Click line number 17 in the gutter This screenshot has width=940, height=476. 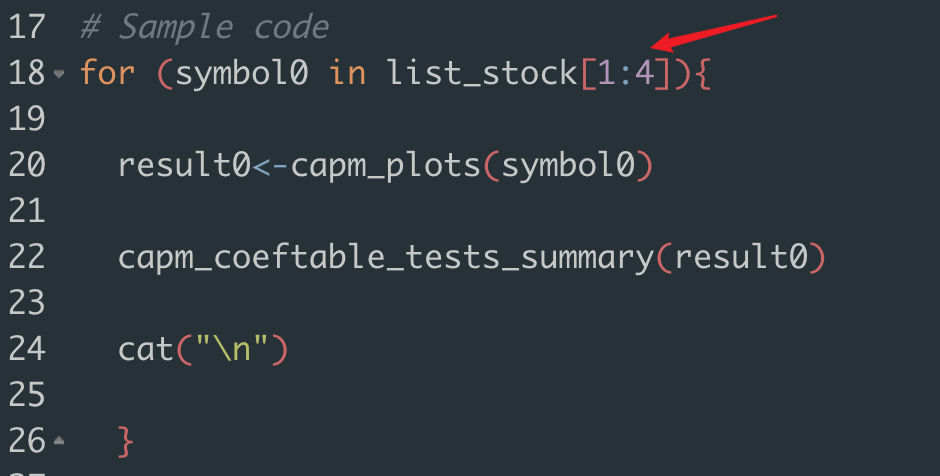(x=26, y=27)
